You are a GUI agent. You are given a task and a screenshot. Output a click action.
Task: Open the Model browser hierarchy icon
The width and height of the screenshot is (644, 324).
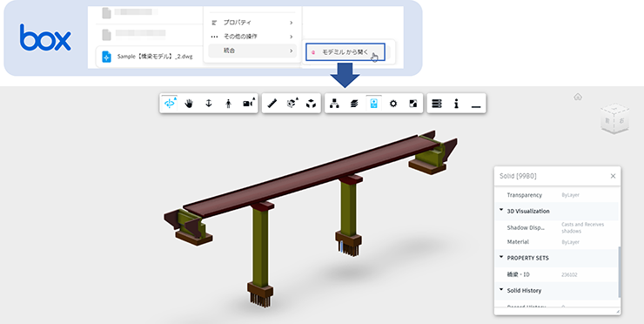pos(334,104)
